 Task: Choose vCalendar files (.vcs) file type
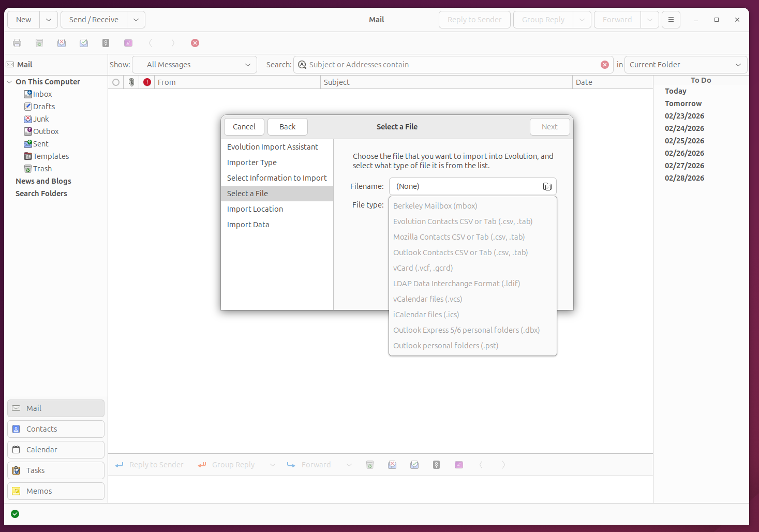click(473, 299)
